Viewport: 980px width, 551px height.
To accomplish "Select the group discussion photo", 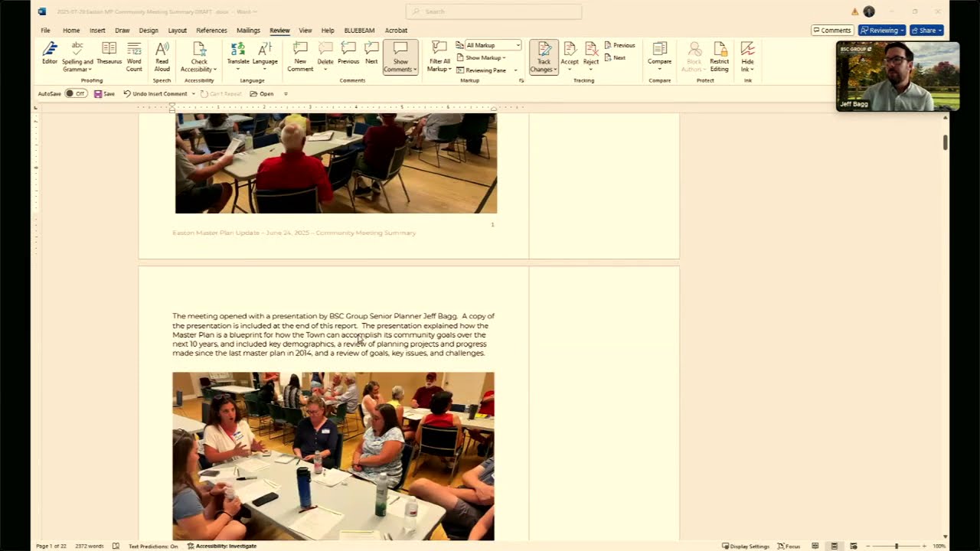I will tap(333, 456).
